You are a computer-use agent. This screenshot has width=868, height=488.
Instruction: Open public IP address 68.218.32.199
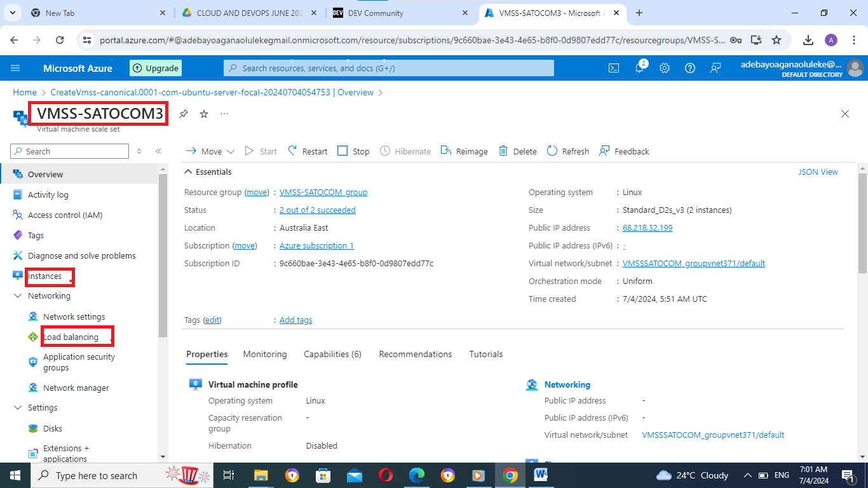(x=648, y=227)
